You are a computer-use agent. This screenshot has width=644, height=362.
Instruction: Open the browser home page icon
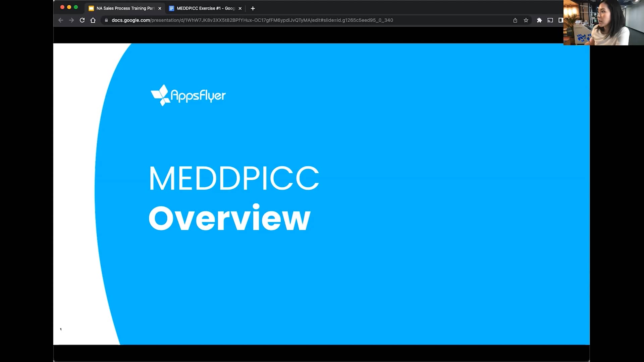[93, 20]
